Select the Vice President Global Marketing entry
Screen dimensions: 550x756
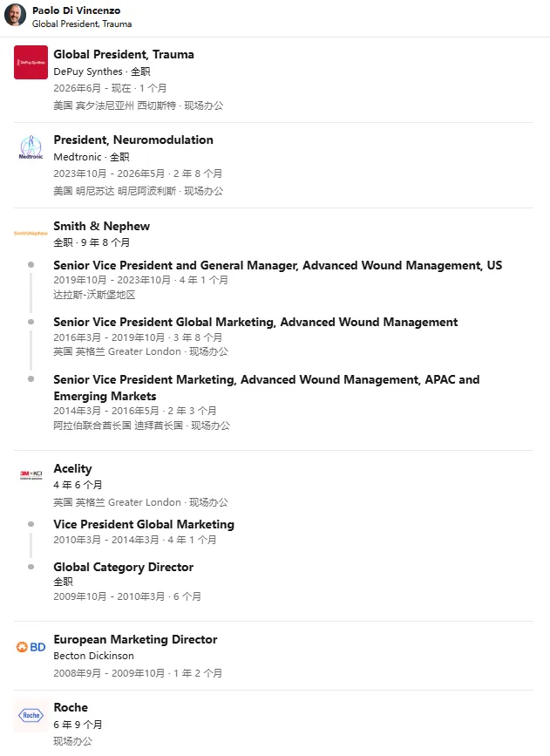(x=144, y=525)
